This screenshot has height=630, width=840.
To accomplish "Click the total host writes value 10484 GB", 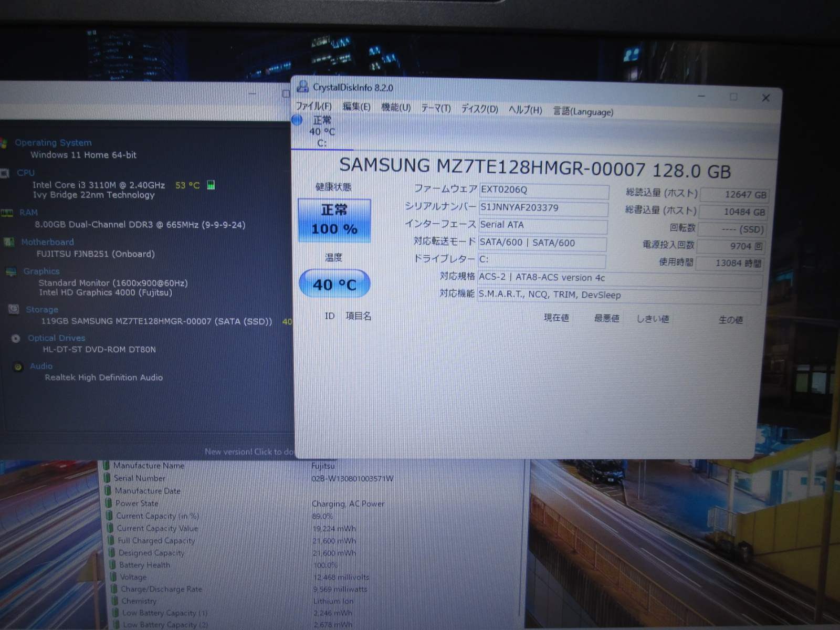I will [x=733, y=212].
